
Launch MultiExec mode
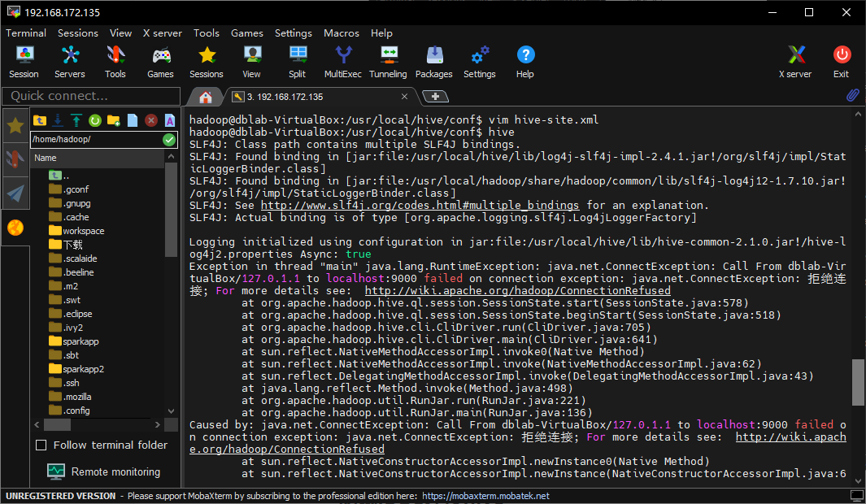pos(343,62)
